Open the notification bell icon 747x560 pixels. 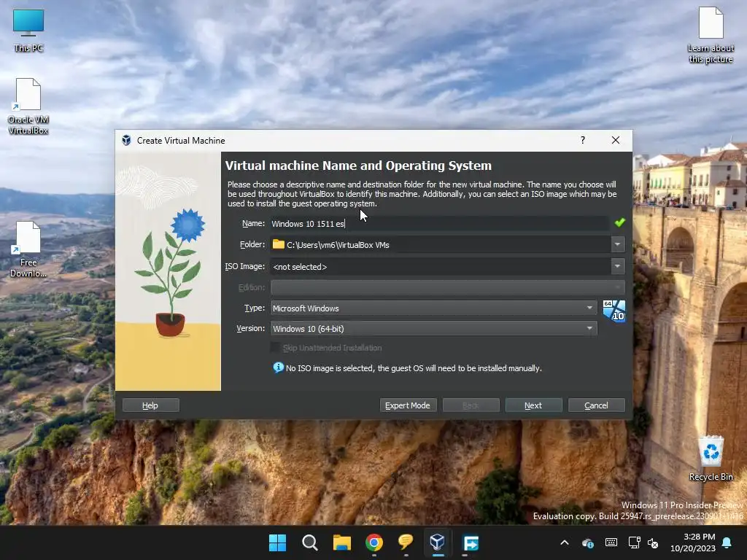(x=727, y=542)
